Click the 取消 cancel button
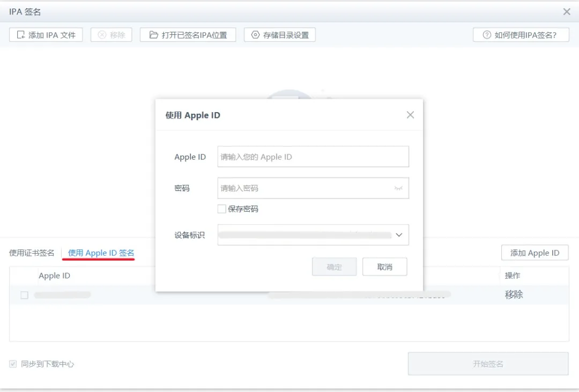The image size is (579, 392). coord(384,267)
